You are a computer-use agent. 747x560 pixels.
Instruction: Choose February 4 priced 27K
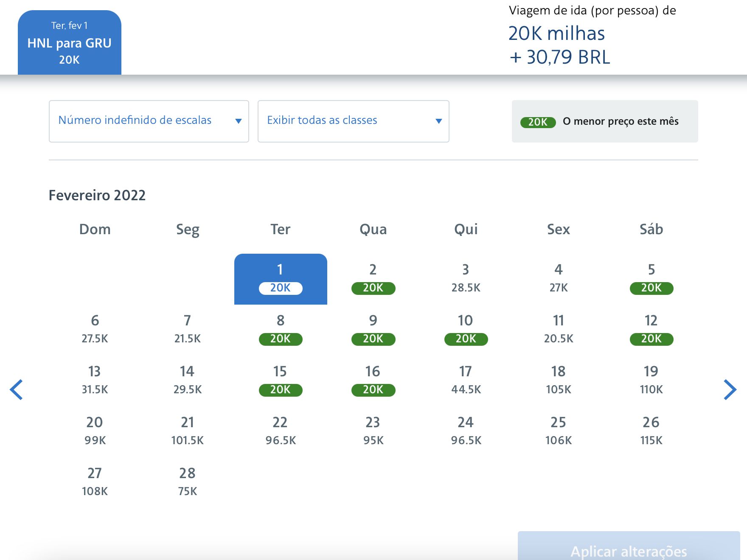point(559,279)
